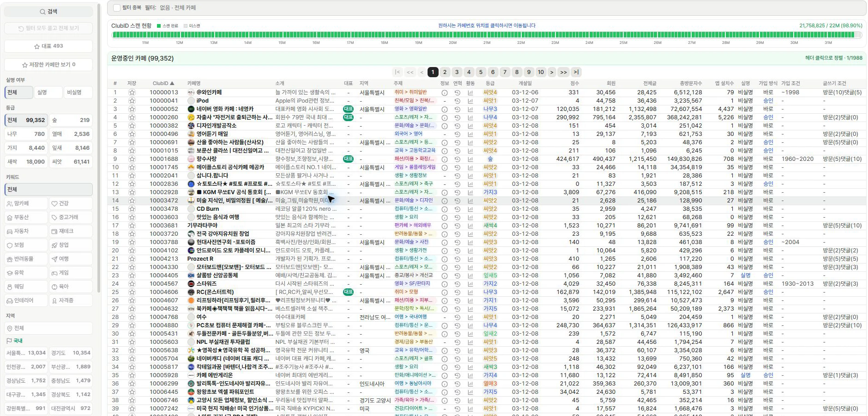Image resolution: width=868 pixels, height=416 pixels.
Task: Select 비실명 filter option
Action: (x=78, y=92)
